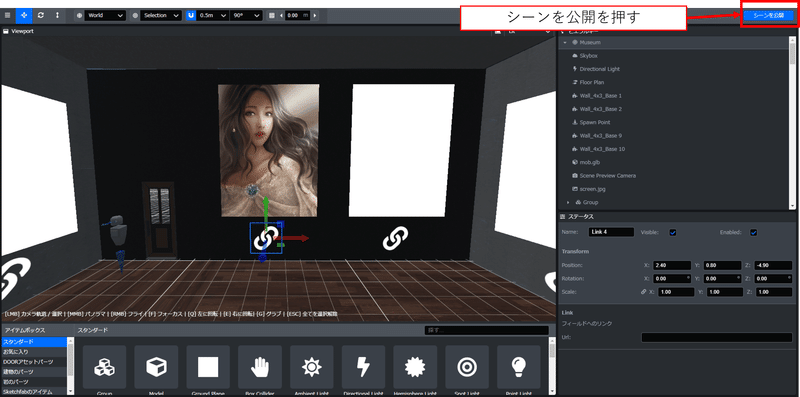
Task: Click Scale Z field 1.00
Action: pyautogui.click(x=773, y=292)
